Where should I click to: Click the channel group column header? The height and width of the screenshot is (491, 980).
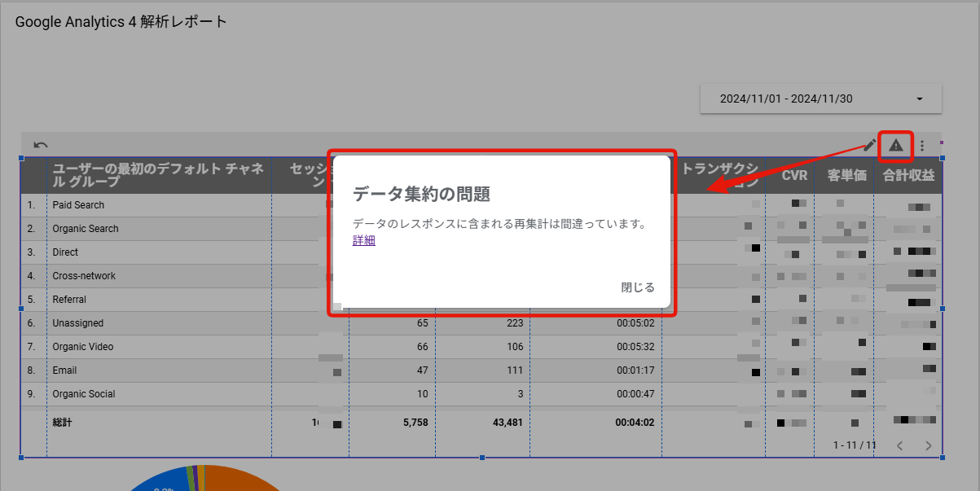coord(158,175)
